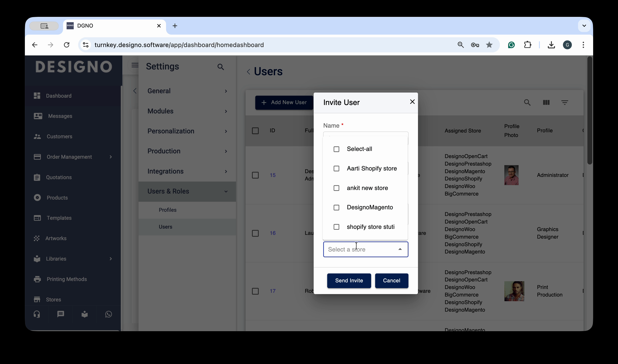Open the chat bubble icon in sidebar footer

[x=61, y=314]
